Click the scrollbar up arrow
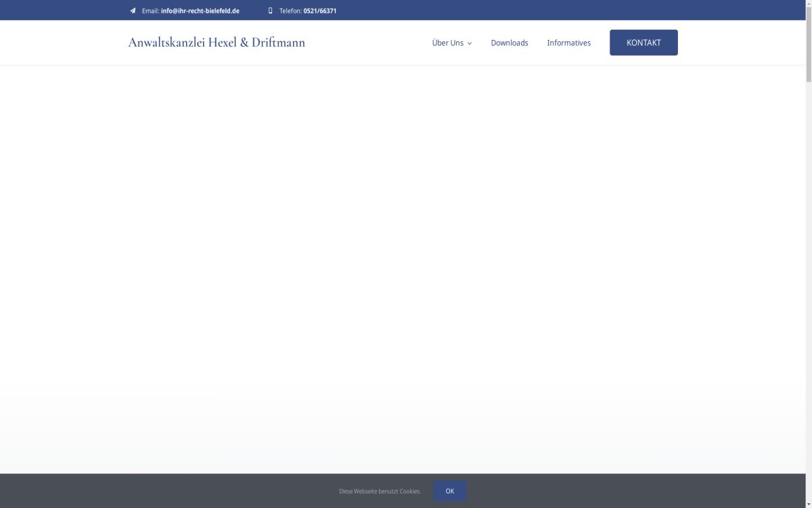This screenshot has width=812, height=508. coord(809,3)
